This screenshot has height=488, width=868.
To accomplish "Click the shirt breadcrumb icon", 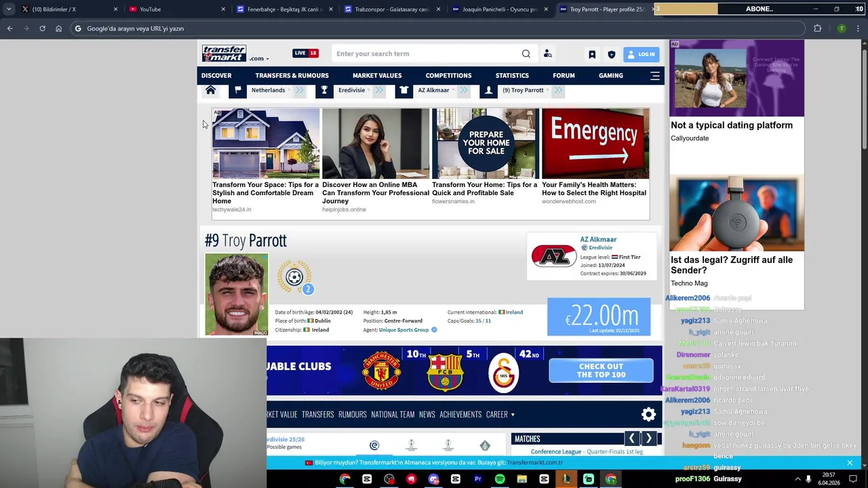I will tap(404, 90).
